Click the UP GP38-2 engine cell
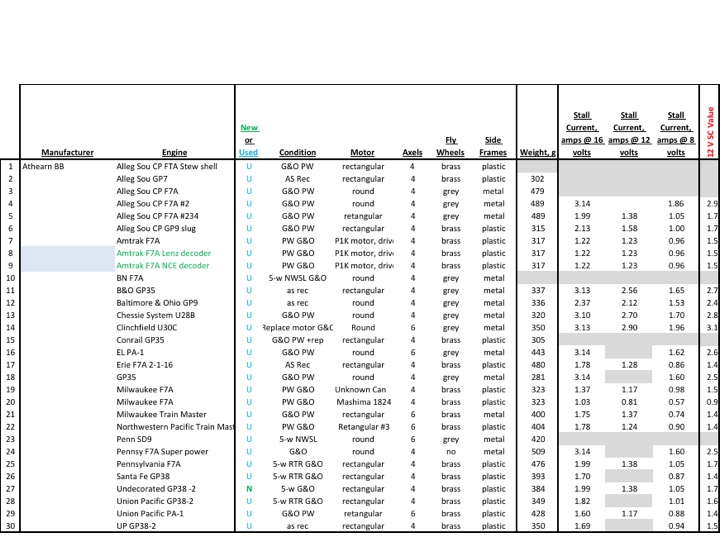The image size is (720, 540). coord(136,526)
